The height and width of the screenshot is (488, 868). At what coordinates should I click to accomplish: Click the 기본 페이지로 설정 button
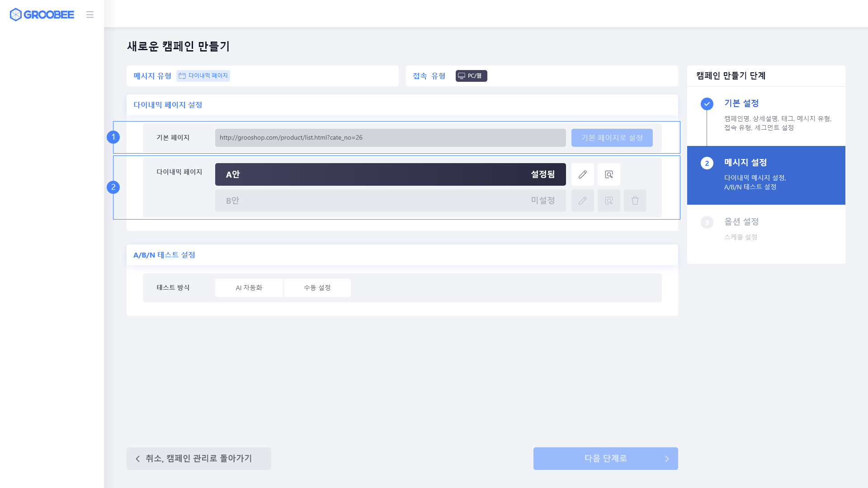tap(612, 138)
